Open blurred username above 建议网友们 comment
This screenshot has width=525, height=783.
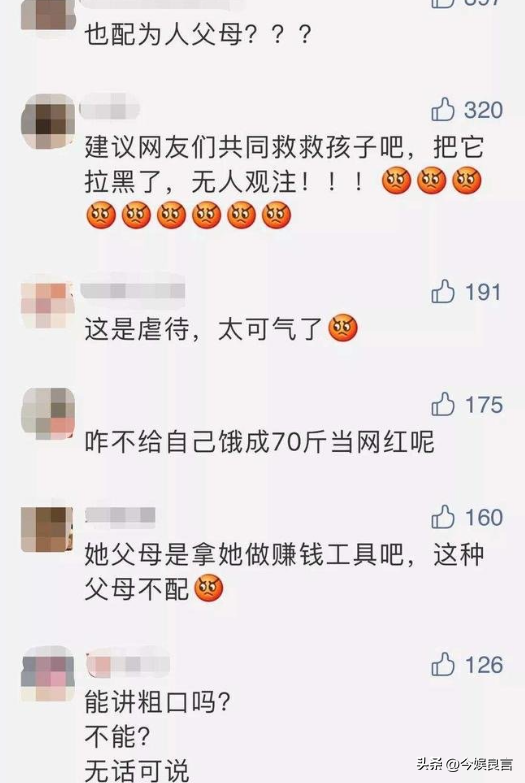[x=109, y=107]
